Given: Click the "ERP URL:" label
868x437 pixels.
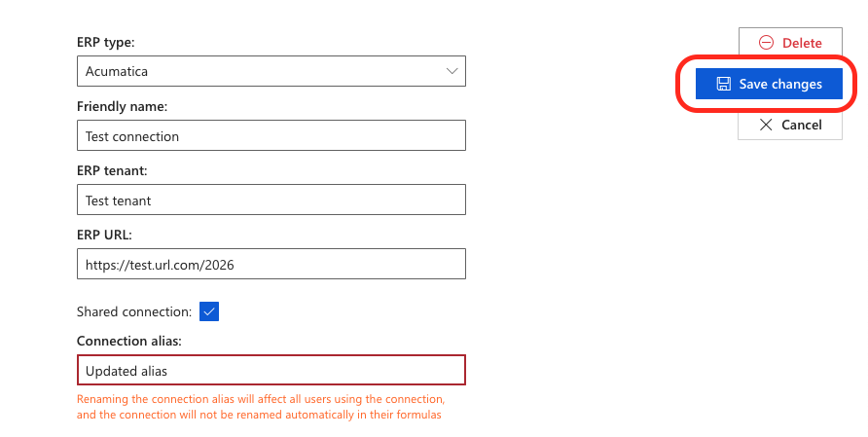Looking at the screenshot, I should (x=104, y=234).
